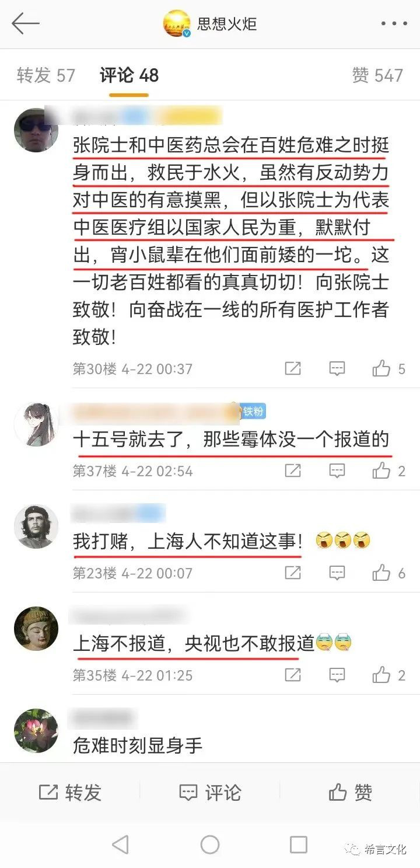Screen dimensions: 420x868
Task: Share the 第23楼 comment
Action: [x=293, y=573]
